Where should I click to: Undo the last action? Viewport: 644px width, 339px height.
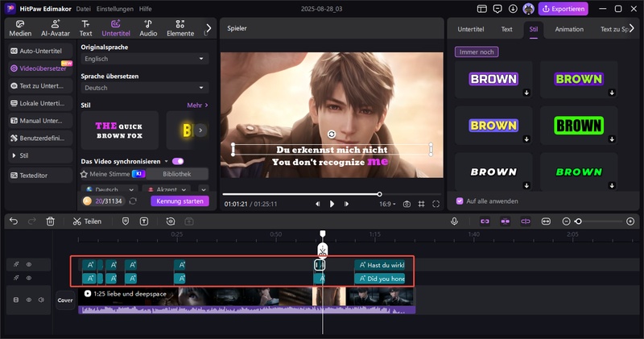[14, 221]
